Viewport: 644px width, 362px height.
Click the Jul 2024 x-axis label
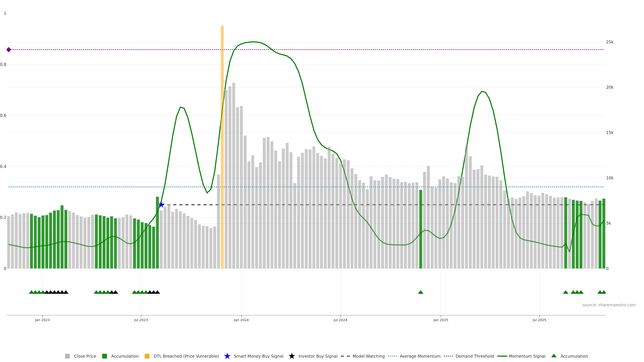[x=340, y=320]
